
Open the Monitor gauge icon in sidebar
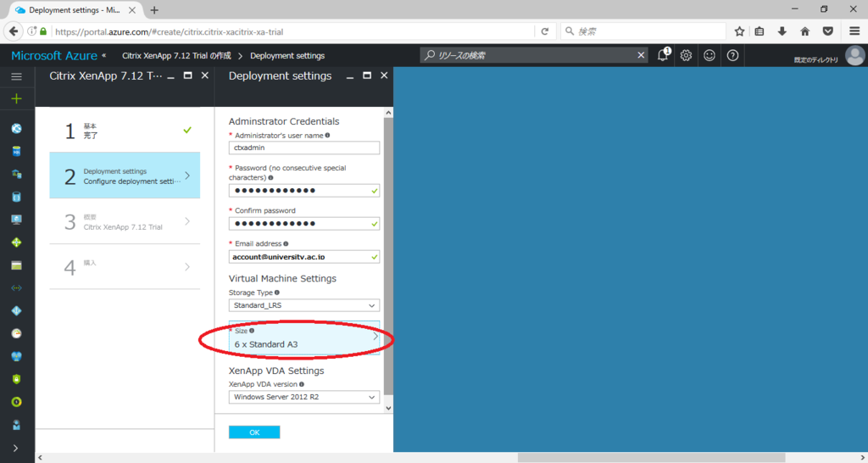(17, 333)
